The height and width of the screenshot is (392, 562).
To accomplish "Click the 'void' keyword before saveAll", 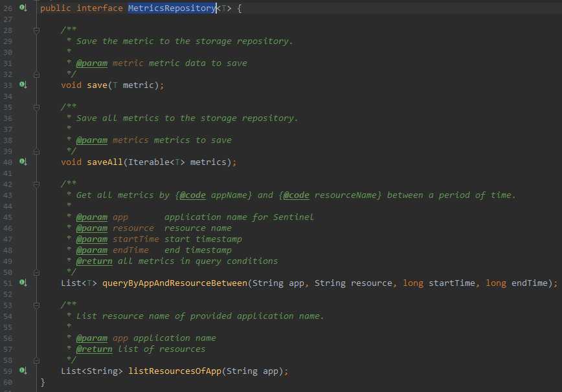I will [71, 162].
